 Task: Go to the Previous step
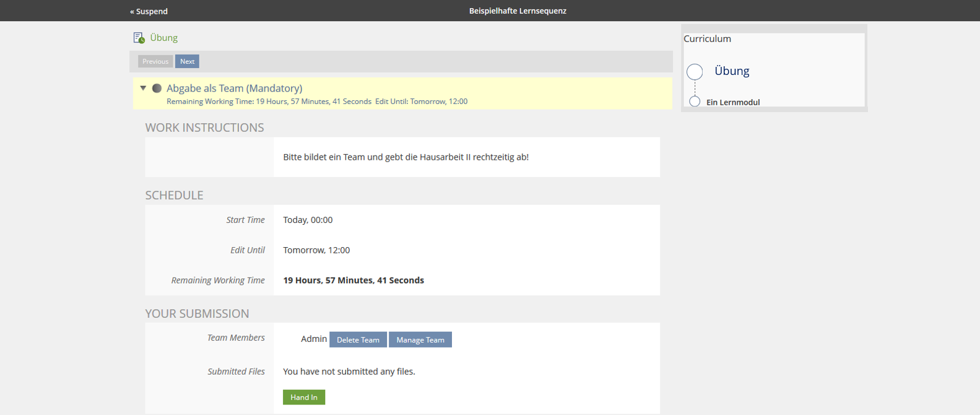pyautogui.click(x=155, y=61)
